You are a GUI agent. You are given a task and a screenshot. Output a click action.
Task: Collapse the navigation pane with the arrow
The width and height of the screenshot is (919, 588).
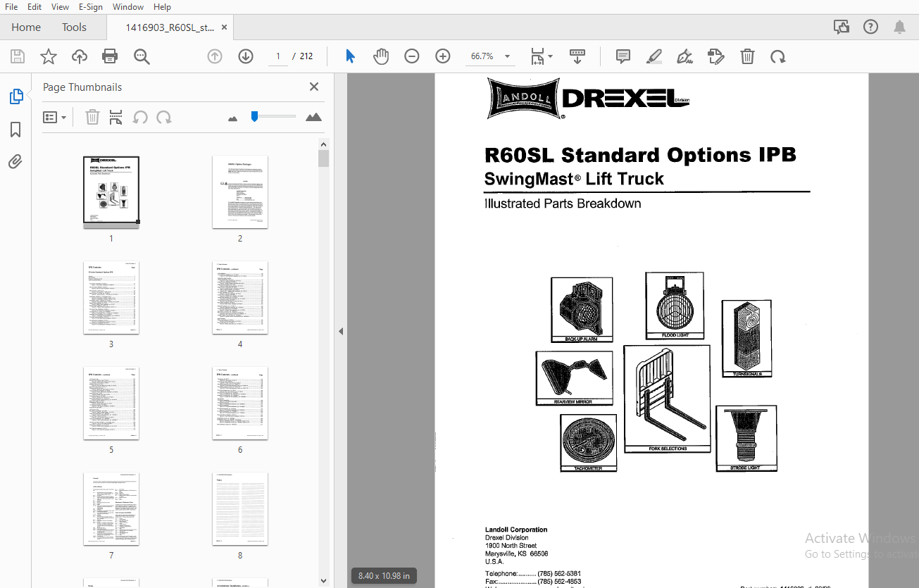click(341, 331)
